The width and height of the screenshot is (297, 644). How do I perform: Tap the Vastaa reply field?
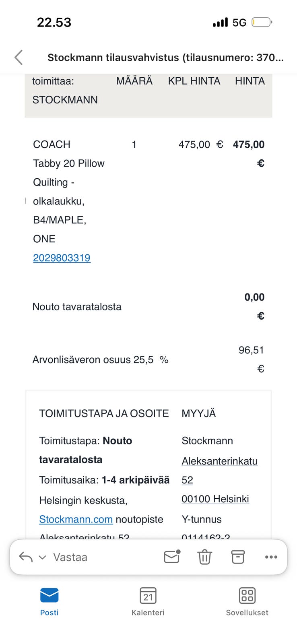click(x=70, y=557)
